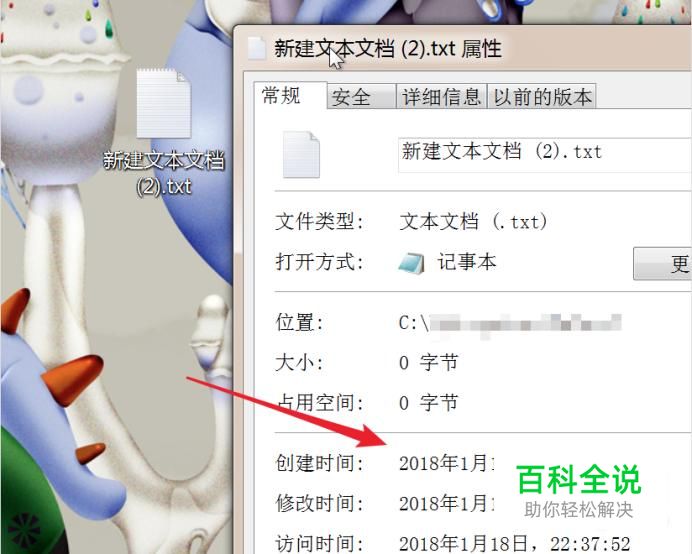Click the 记事本 program name text
Screen dimensions: 692x554
467,262
